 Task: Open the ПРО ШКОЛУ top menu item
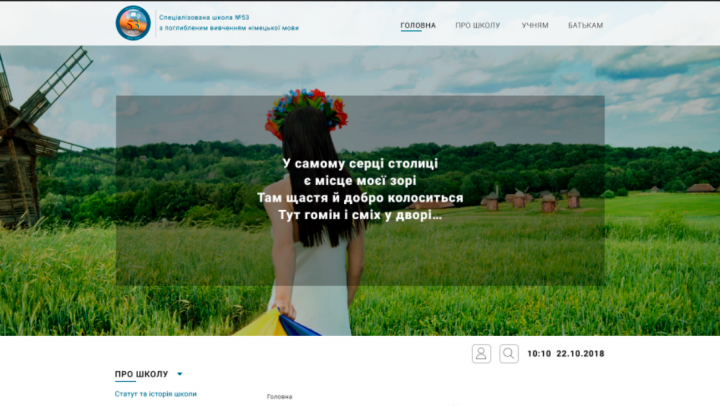[x=478, y=25]
